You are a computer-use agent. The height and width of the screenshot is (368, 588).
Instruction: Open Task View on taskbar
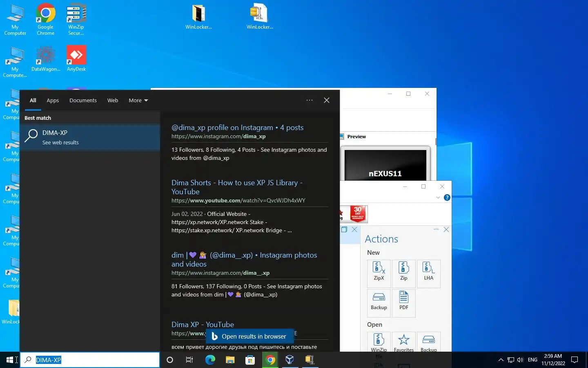tap(189, 360)
